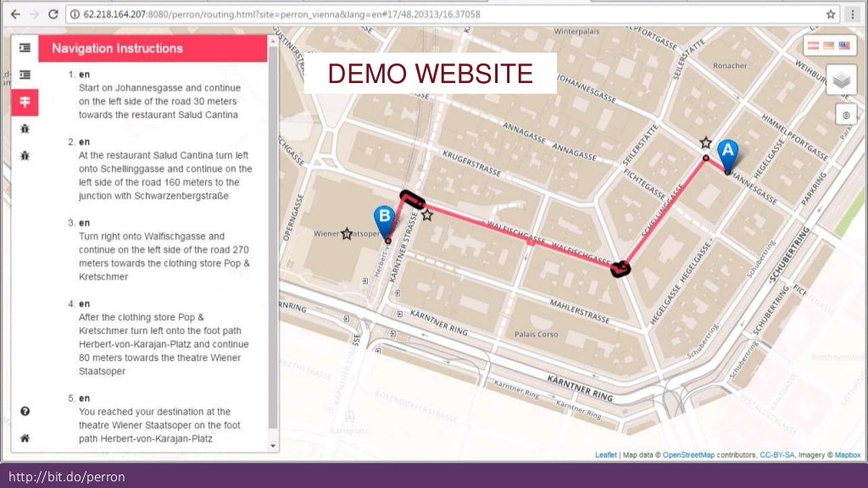Switch language with the US flag
Image resolution: width=868 pixels, height=488 pixels.
[844, 46]
